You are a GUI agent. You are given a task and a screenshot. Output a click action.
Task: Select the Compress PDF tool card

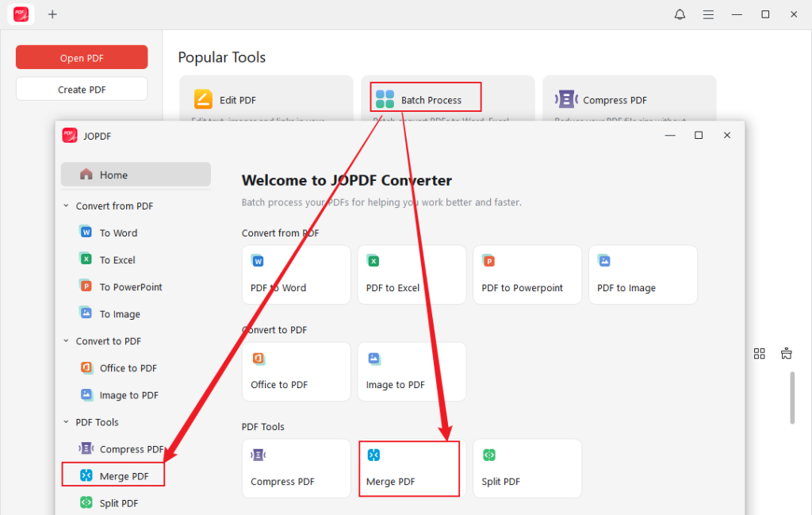tap(296, 468)
